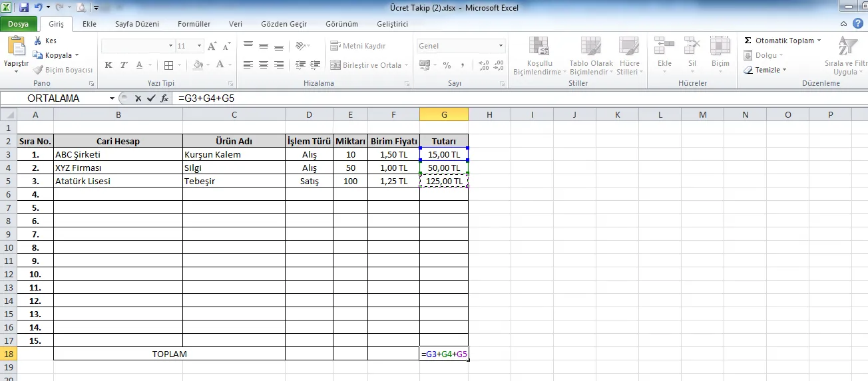Open Insert Function with the fx icon

[164, 98]
